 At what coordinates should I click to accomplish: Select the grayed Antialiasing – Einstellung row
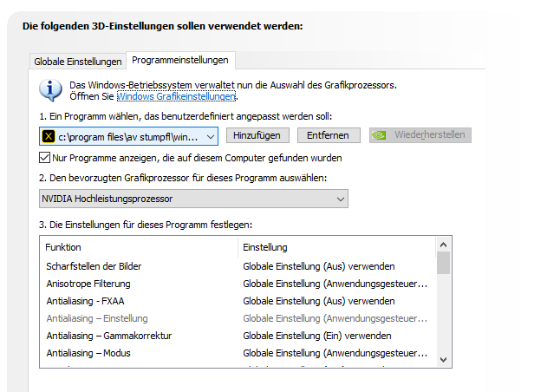tap(238, 318)
